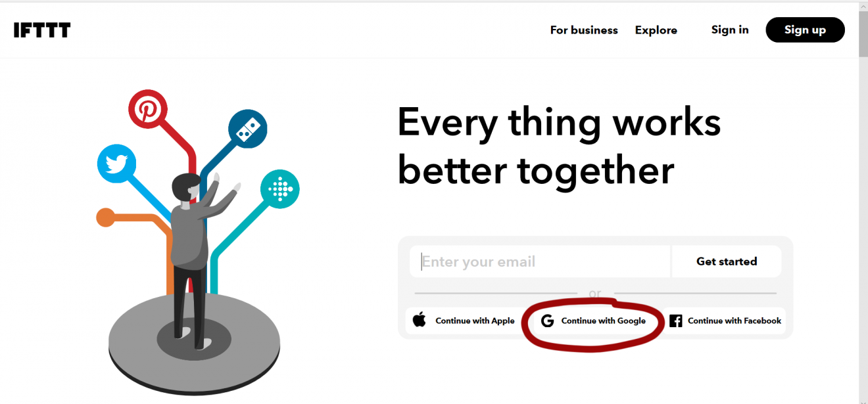This screenshot has height=404, width=868.
Task: Click the IFTTT logo in the header
Action: tap(42, 30)
